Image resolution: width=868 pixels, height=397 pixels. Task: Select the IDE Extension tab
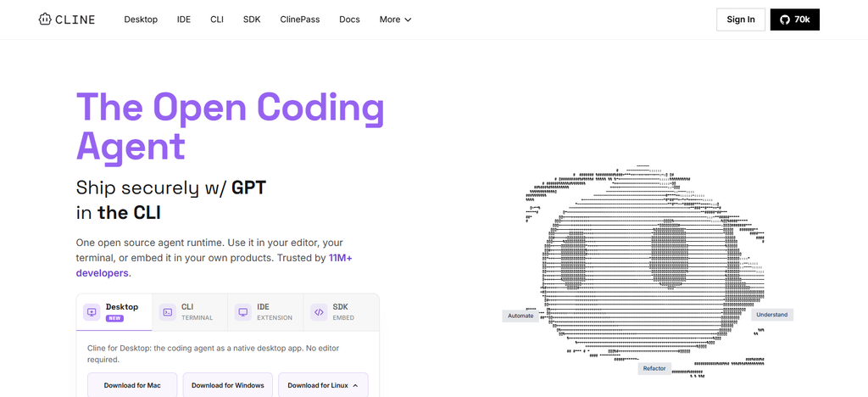click(265, 311)
